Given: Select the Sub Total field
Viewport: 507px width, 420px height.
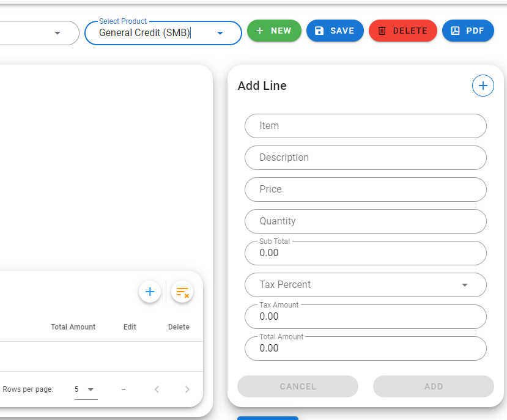Looking at the screenshot, I should tap(365, 253).
